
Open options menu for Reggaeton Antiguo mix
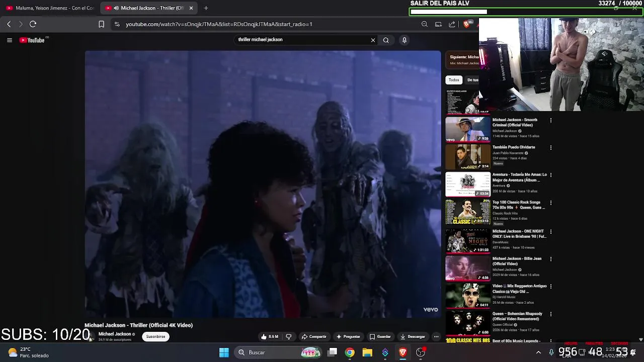(551, 287)
